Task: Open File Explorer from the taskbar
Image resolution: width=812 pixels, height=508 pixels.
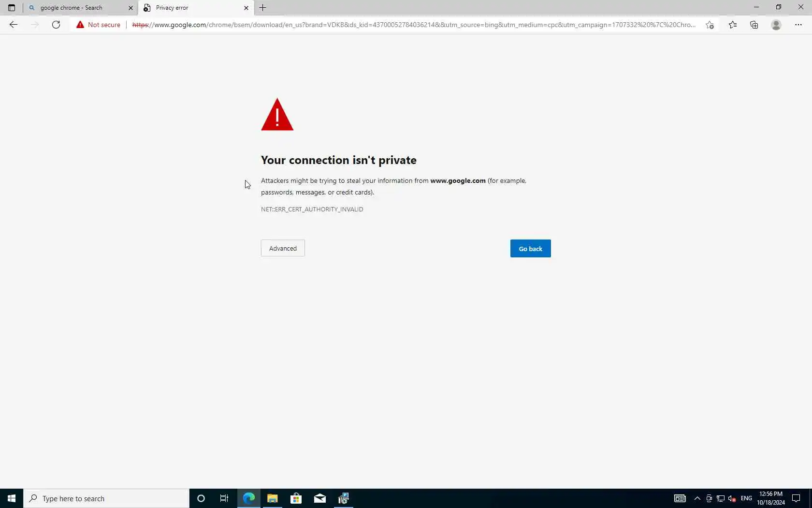Action: 273,498
